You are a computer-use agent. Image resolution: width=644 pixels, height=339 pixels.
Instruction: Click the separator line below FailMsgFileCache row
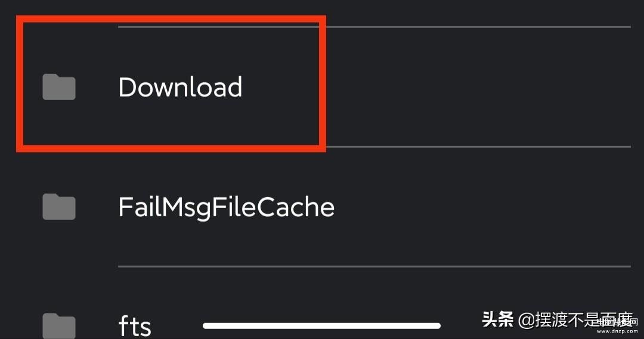click(374, 266)
